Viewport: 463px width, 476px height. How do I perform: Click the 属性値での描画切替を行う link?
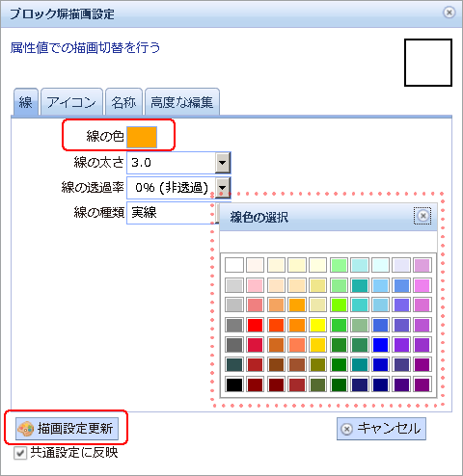85,48
